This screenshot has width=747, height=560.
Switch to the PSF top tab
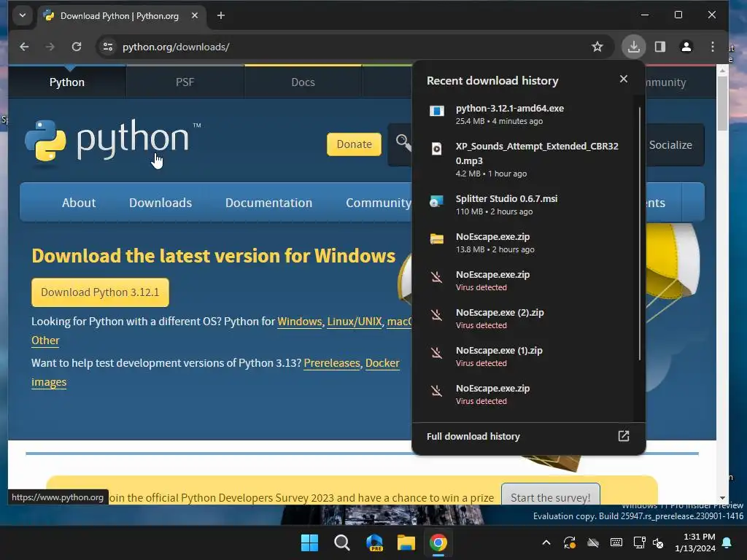[185, 82]
